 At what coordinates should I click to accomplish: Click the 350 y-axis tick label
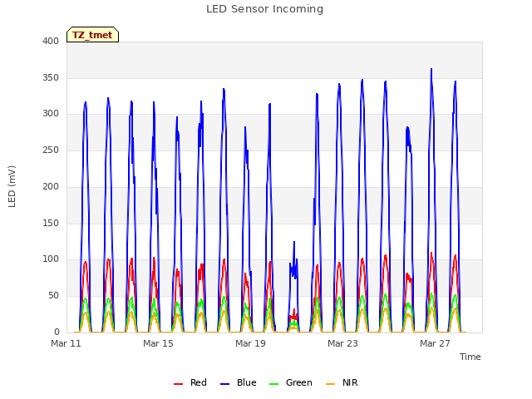pyautogui.click(x=51, y=77)
